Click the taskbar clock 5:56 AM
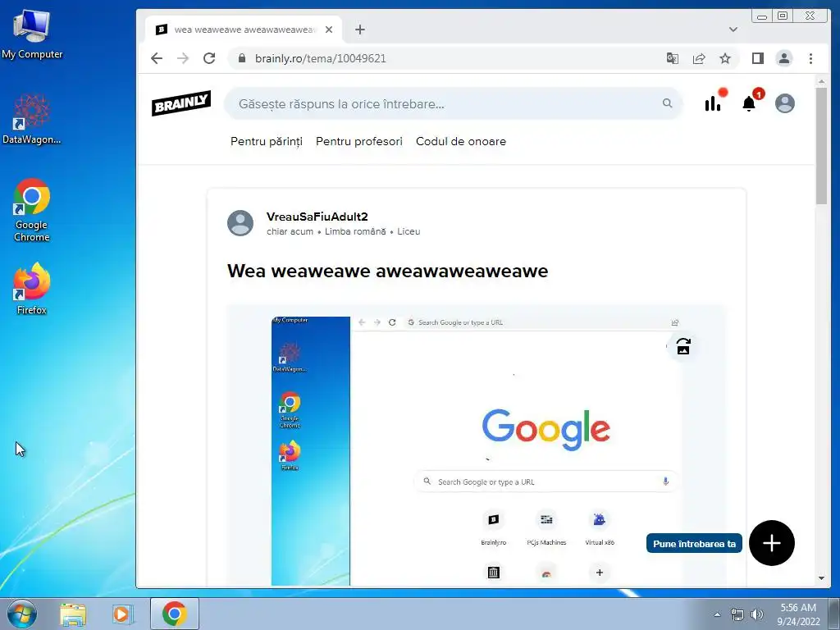This screenshot has height=630, width=840. (798, 608)
